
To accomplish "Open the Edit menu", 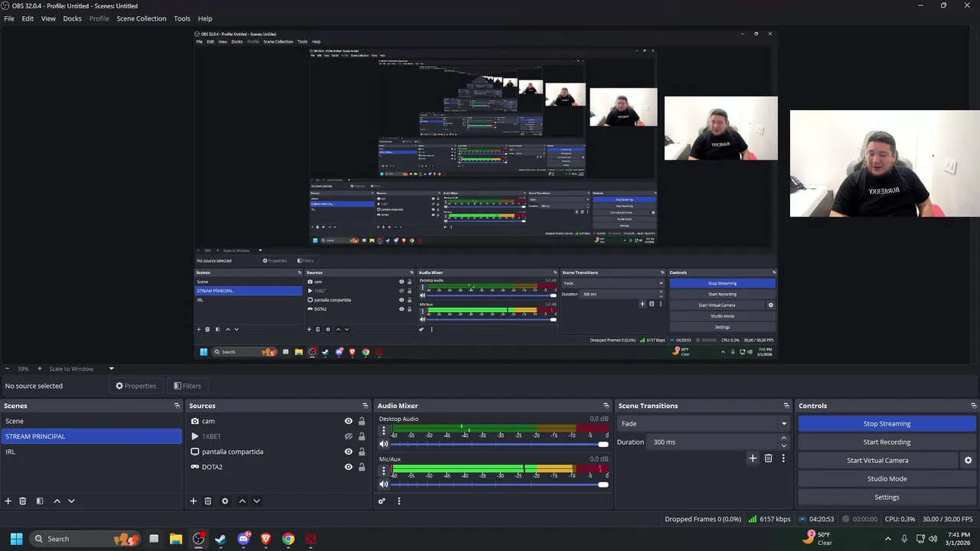I will [x=28, y=18].
